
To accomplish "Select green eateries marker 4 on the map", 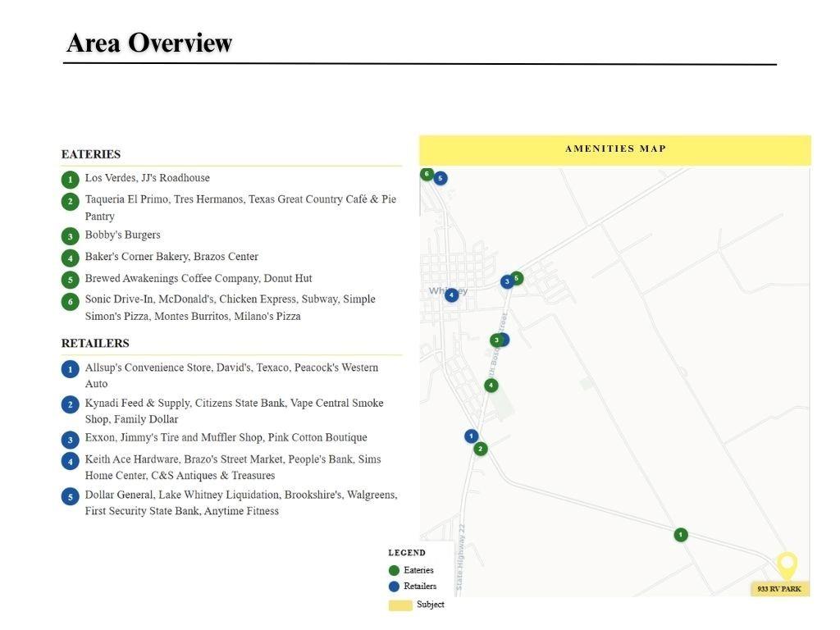I will [x=491, y=386].
